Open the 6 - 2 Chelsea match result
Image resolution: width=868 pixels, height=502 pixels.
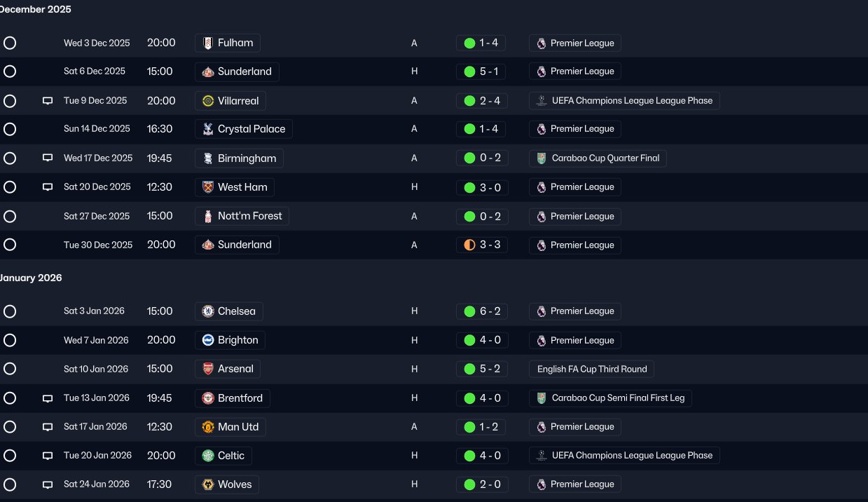pos(482,311)
